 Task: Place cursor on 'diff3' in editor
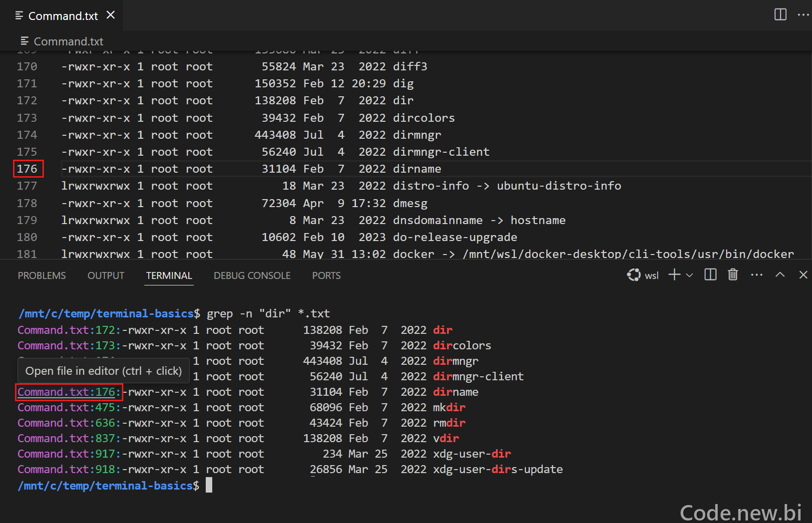click(x=410, y=66)
